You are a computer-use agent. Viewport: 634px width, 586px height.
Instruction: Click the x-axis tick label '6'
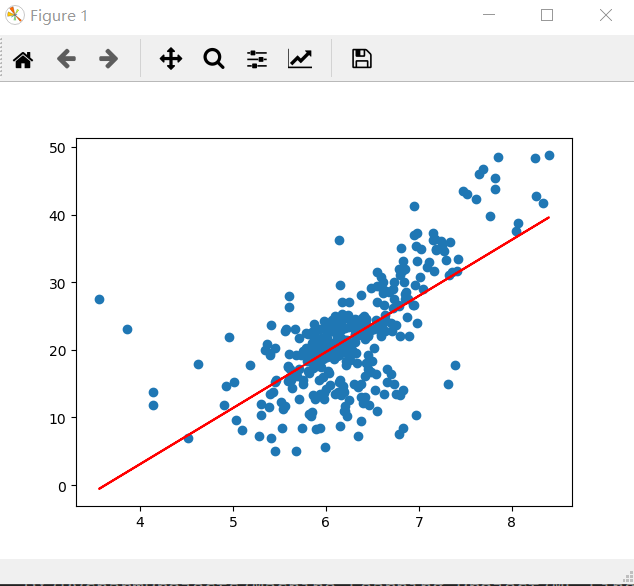325,522
